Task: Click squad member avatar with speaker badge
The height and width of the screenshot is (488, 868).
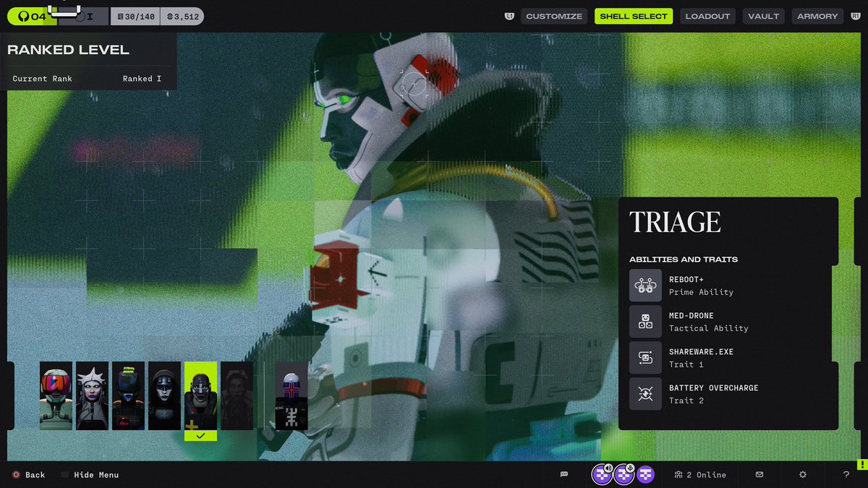Action: click(x=602, y=474)
